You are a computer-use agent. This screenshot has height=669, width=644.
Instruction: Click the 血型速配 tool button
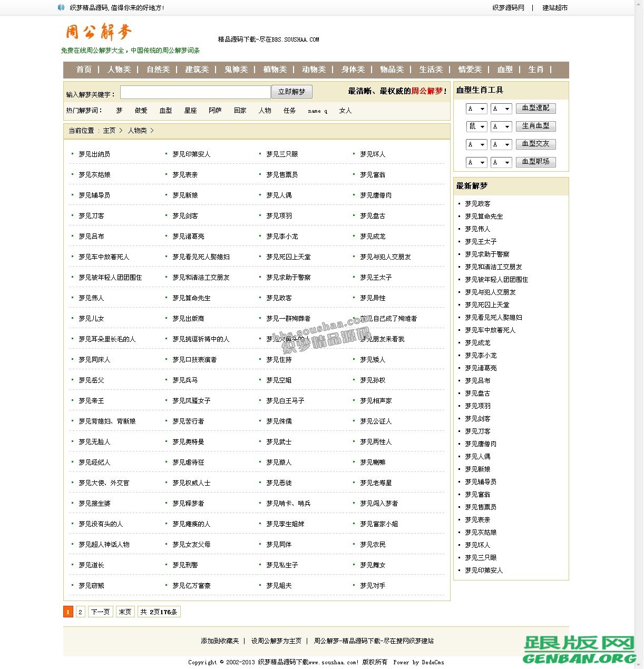click(x=536, y=108)
